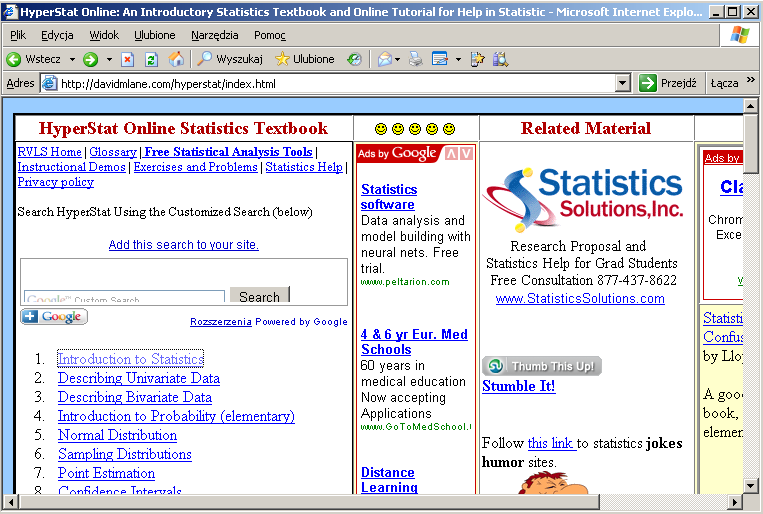Image resolution: width=763 pixels, height=514 pixels.
Task: Click the Research binoculars-style icon
Action: click(500, 59)
